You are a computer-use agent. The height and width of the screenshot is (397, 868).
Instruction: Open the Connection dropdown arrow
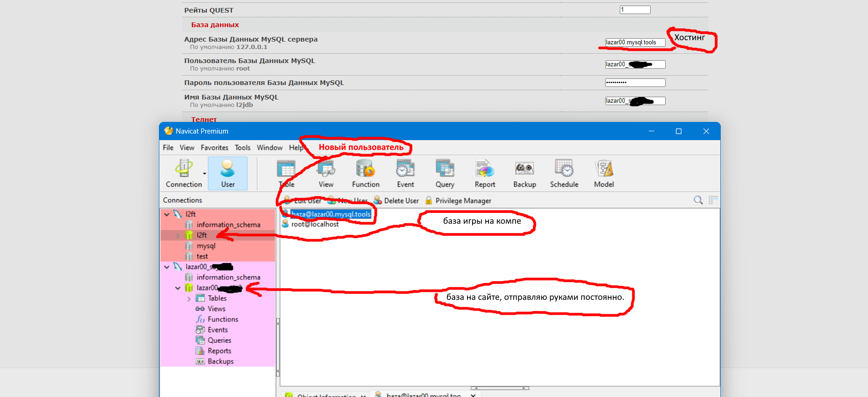click(x=205, y=174)
